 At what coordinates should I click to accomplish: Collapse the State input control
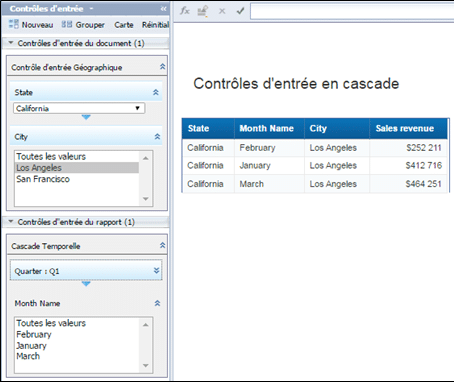(156, 92)
